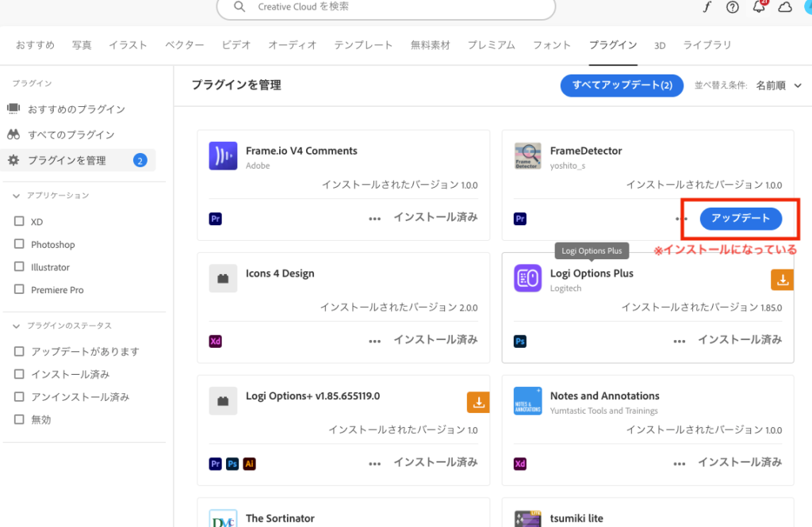Click the Logitech developer name
Screen dimensions: 812x527
pyautogui.click(x=565, y=288)
